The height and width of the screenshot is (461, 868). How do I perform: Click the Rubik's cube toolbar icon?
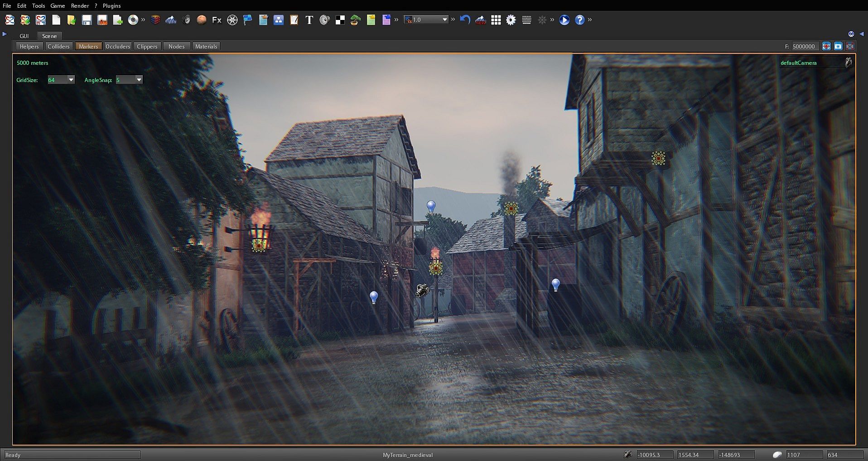155,20
